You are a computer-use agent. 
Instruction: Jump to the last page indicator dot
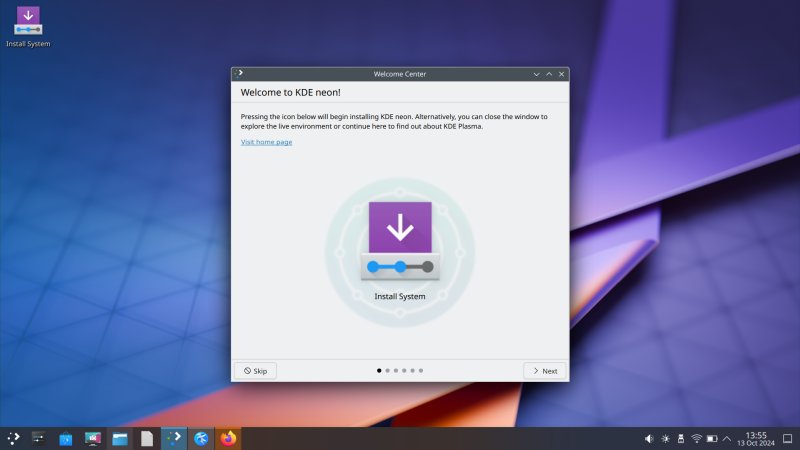point(421,371)
